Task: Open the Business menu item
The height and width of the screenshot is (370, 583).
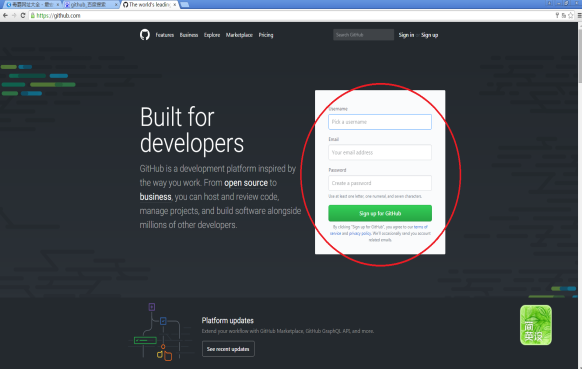Action: [x=189, y=35]
